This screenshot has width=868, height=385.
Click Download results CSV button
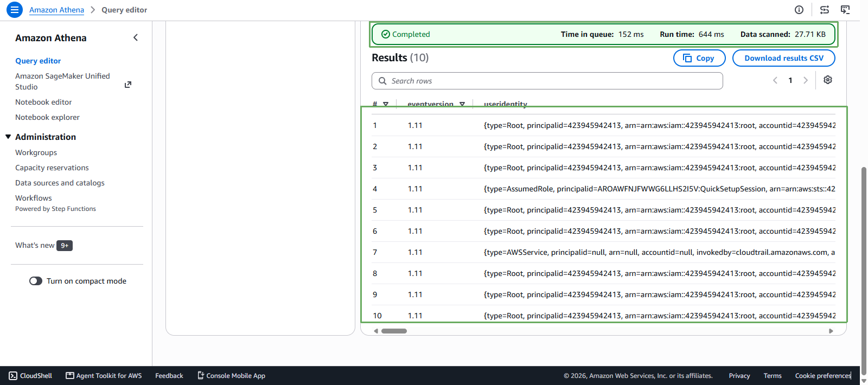(x=784, y=58)
